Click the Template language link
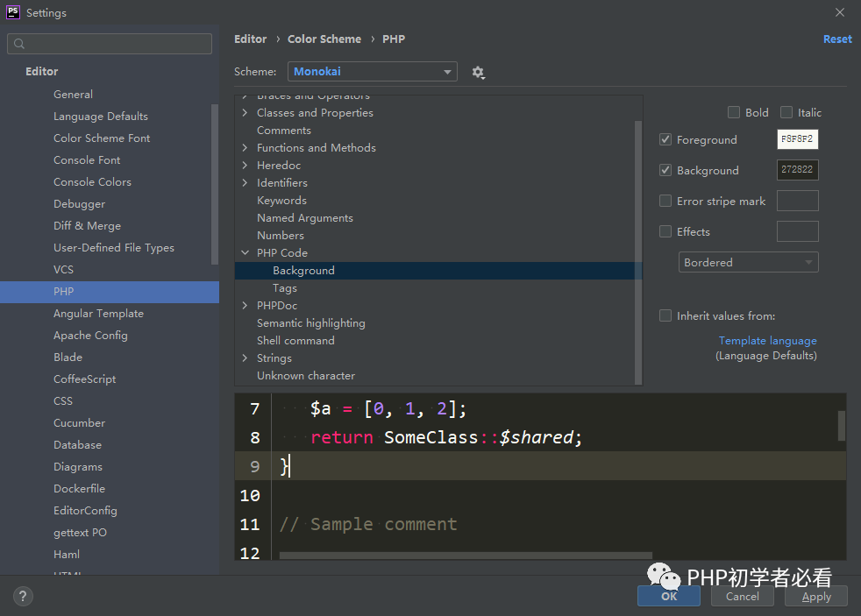Viewport: 861px width, 616px height. (767, 341)
